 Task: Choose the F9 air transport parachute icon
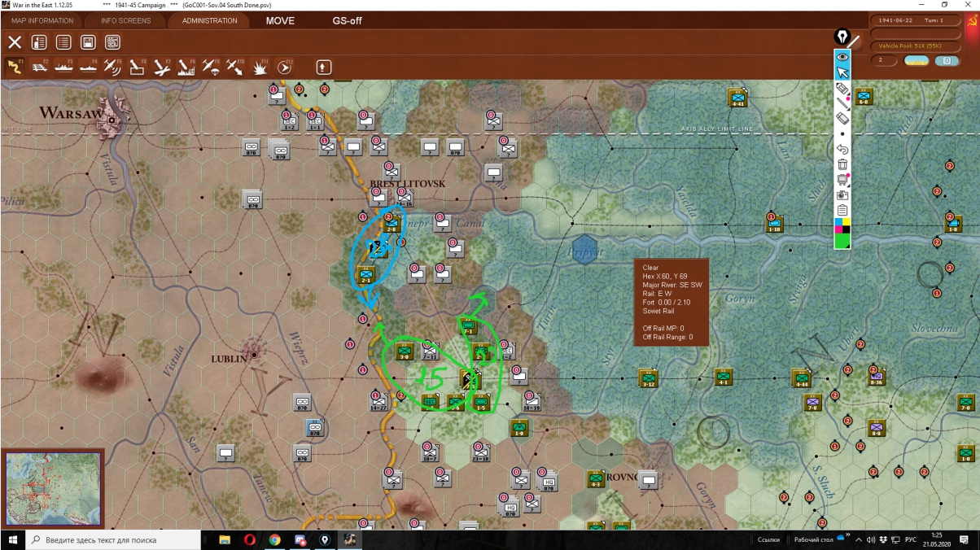(x=211, y=67)
